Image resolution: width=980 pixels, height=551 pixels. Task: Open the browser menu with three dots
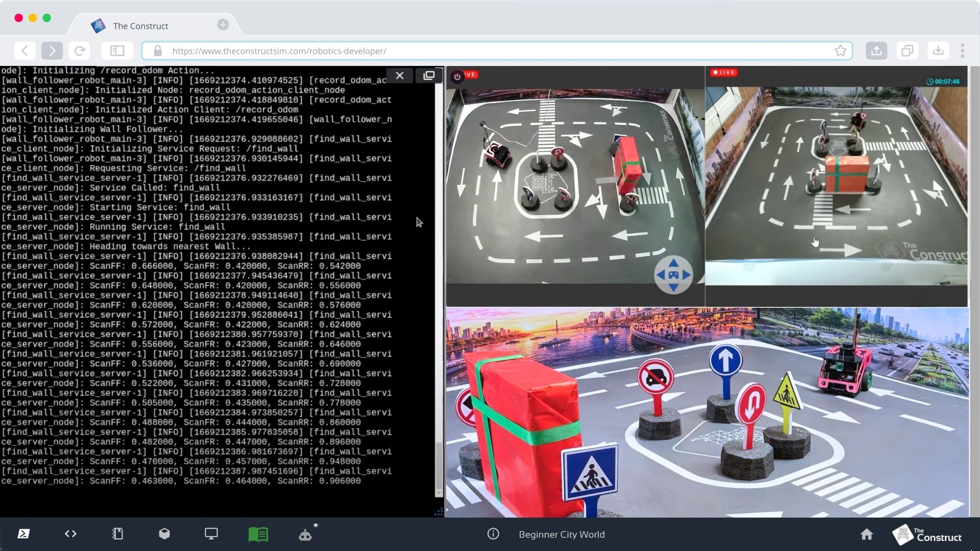coord(964,51)
